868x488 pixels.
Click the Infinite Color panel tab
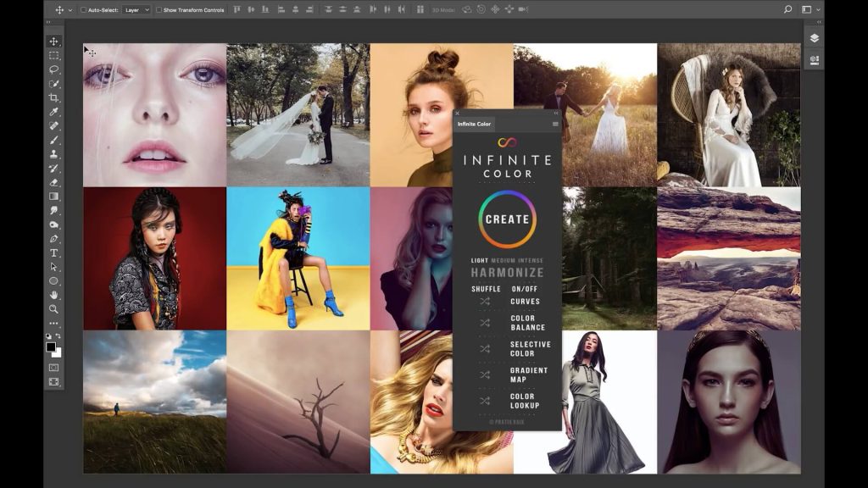coord(474,125)
